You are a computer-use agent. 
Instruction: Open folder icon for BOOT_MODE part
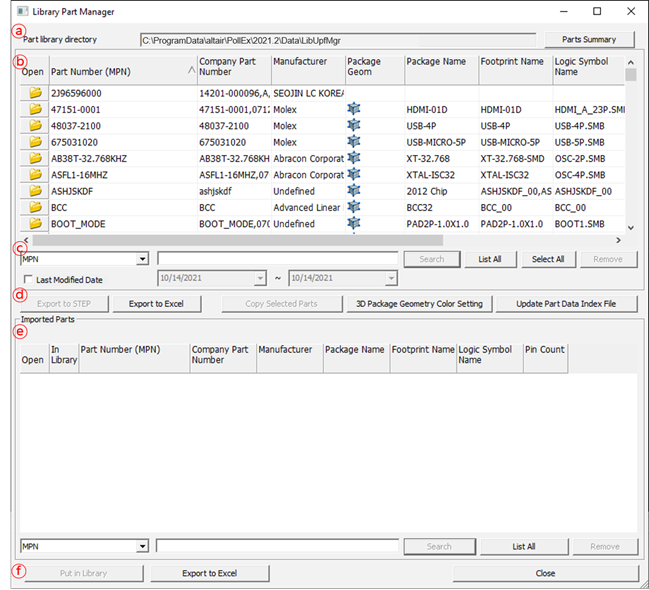(x=35, y=223)
